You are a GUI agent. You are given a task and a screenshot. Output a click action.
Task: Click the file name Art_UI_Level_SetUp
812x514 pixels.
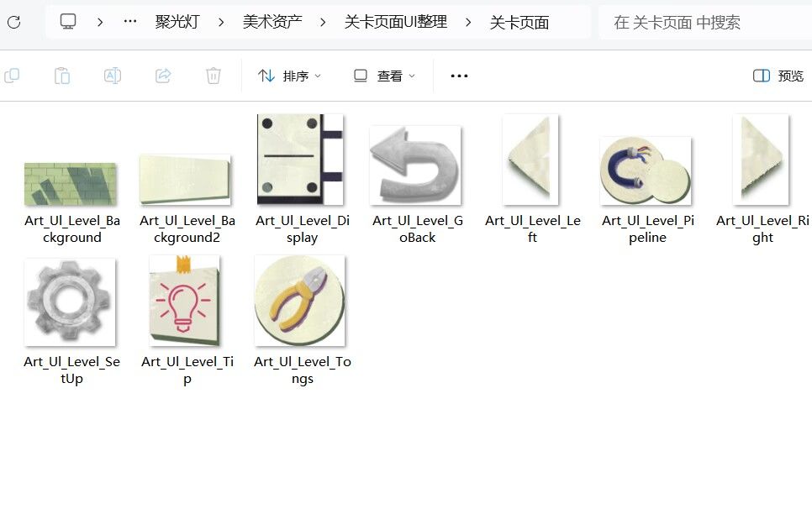click(x=72, y=370)
